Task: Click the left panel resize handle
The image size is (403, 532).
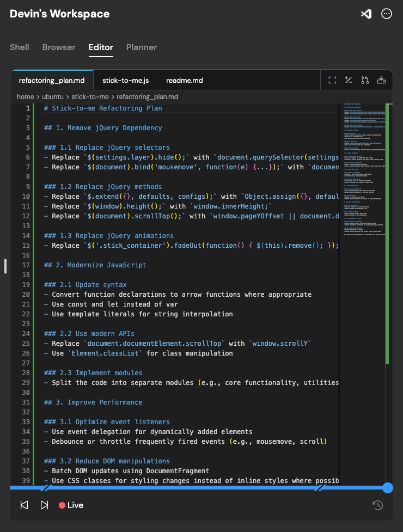Action: [5, 266]
